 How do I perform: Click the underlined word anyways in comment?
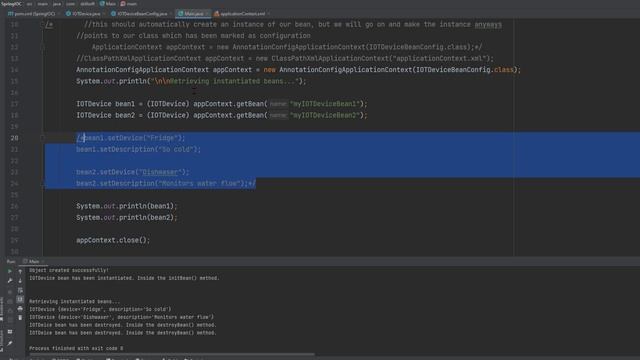(x=488, y=24)
